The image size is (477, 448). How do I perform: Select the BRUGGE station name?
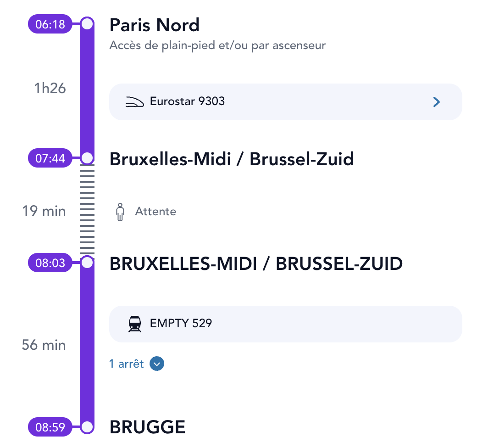point(147,427)
